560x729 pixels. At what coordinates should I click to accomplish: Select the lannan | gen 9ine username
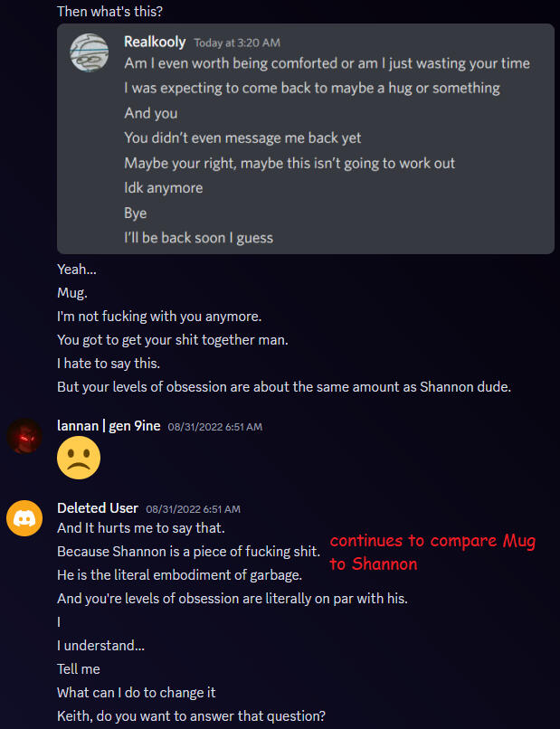point(109,426)
